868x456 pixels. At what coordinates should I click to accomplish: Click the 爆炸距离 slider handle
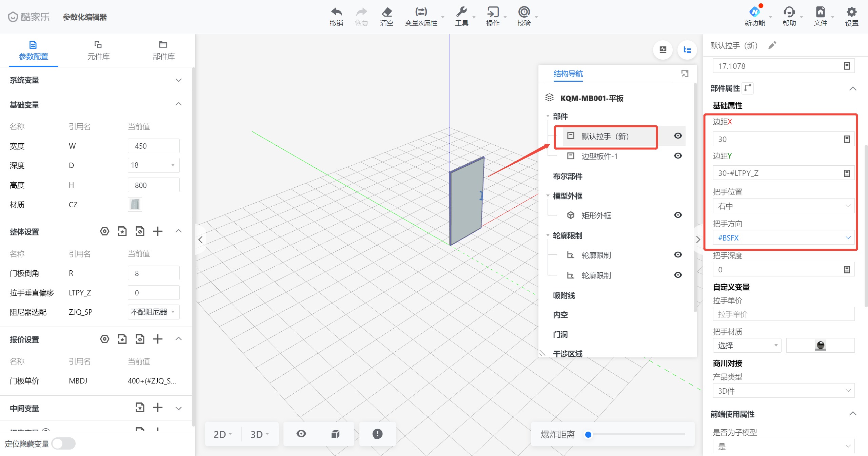point(588,435)
